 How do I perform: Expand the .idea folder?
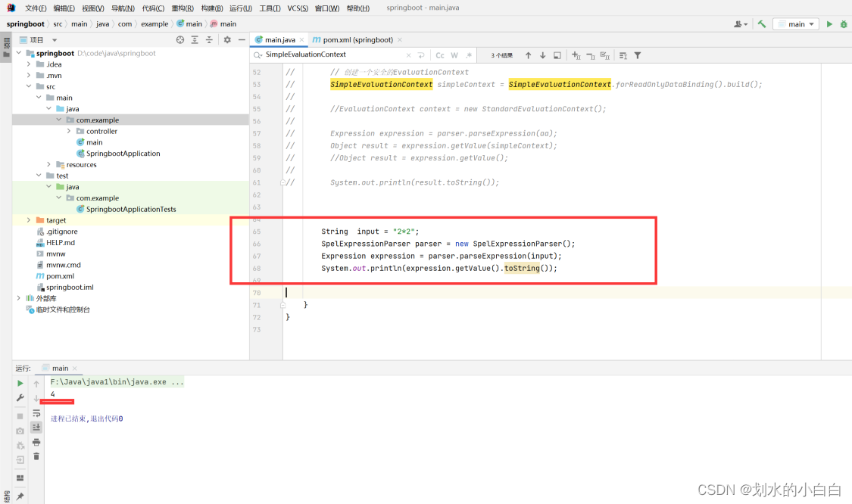pyautogui.click(x=29, y=64)
